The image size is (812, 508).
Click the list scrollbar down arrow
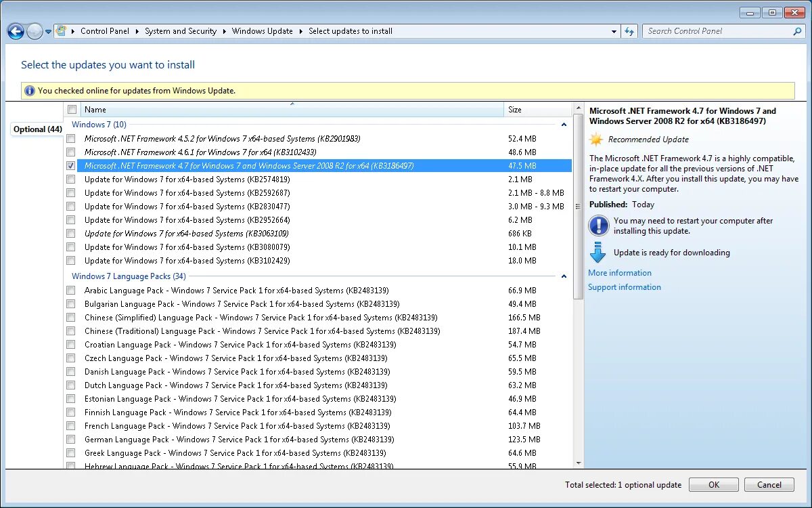578,463
